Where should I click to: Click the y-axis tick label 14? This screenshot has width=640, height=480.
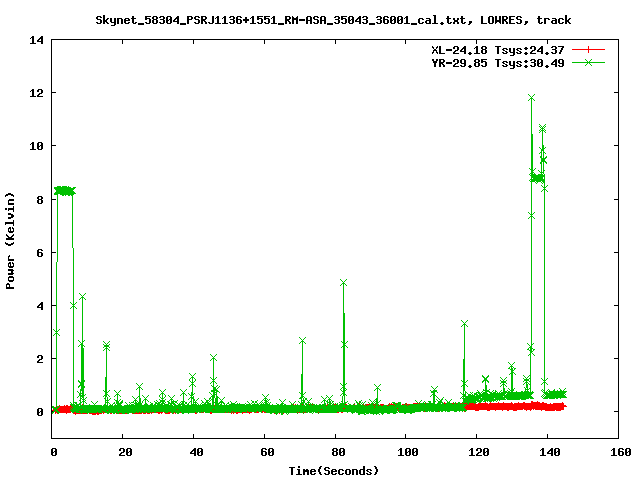[x=36, y=40]
